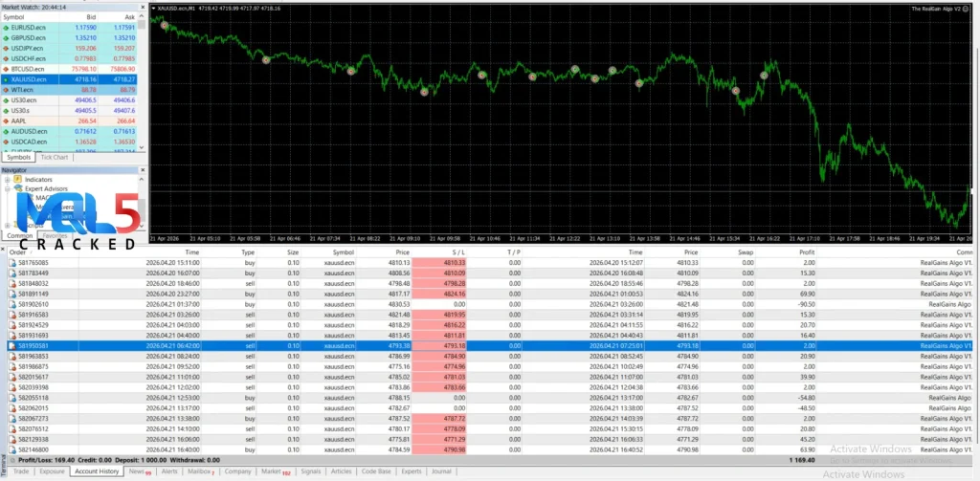This screenshot has width=980, height=481.
Task: Sort history by the Size column header
Action: (x=278, y=252)
